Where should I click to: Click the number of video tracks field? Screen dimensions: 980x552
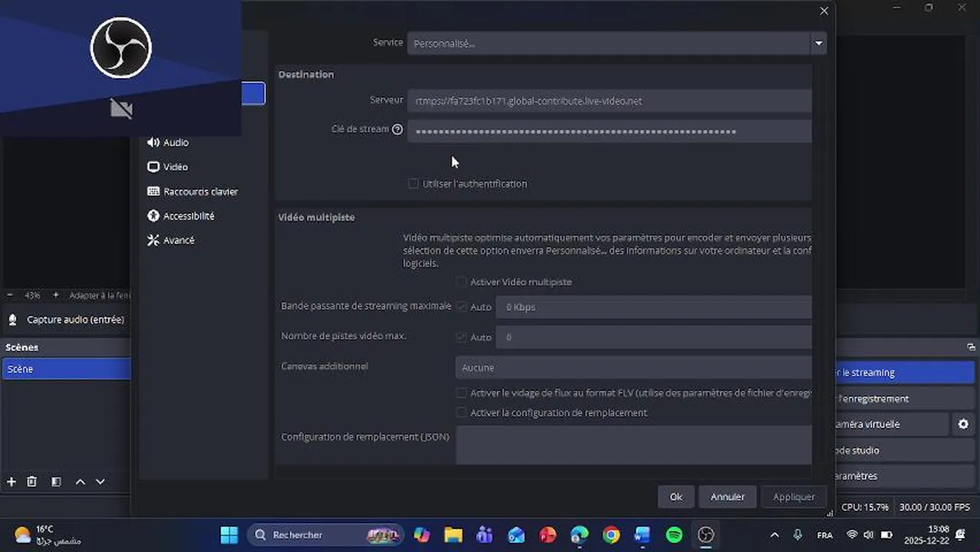[x=653, y=337]
